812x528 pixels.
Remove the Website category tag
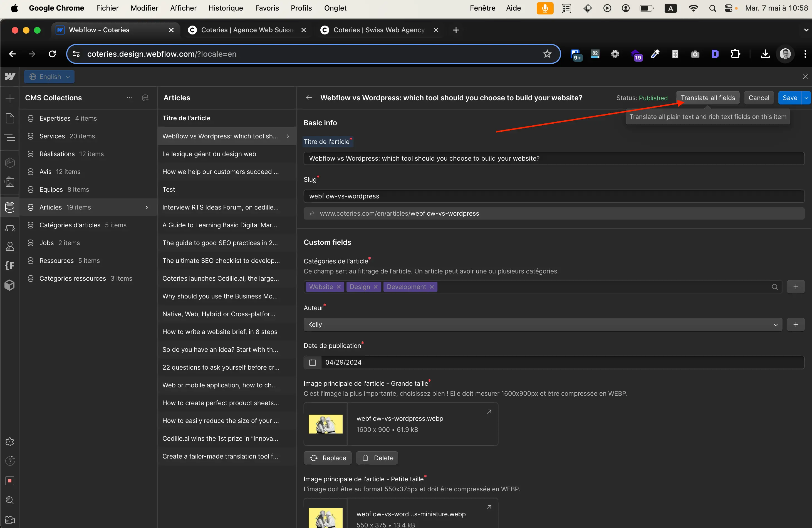[x=338, y=287]
